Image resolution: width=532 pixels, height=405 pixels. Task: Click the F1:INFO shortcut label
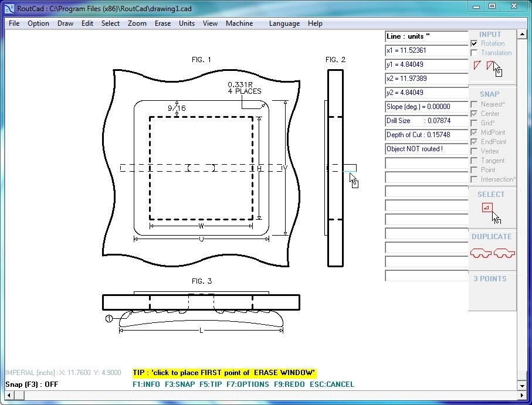click(146, 384)
